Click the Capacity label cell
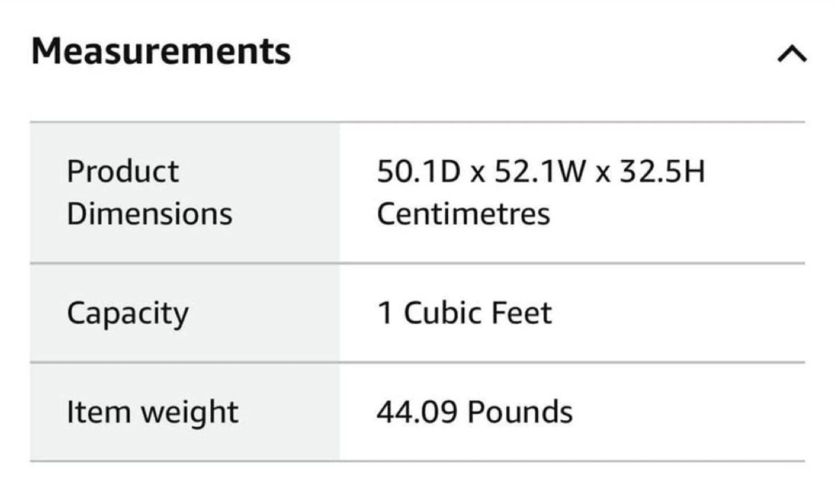This screenshot has width=835, height=504. [184, 313]
